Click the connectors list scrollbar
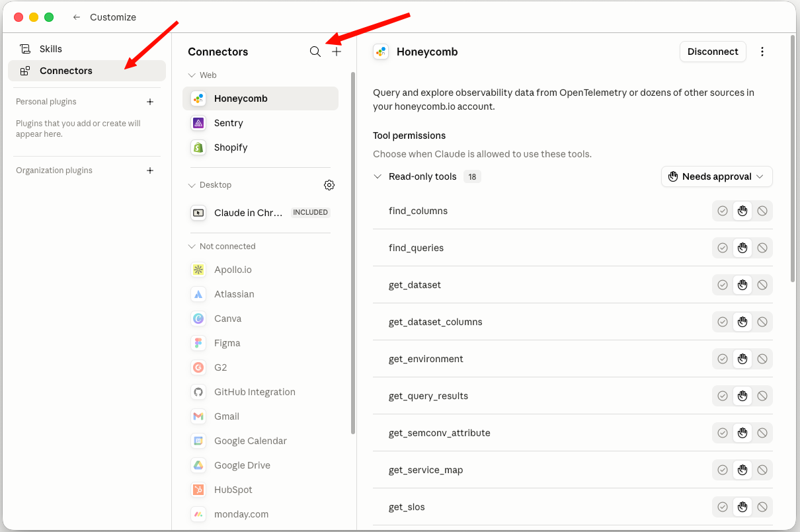Image resolution: width=800 pixels, height=532 pixels. point(353,253)
